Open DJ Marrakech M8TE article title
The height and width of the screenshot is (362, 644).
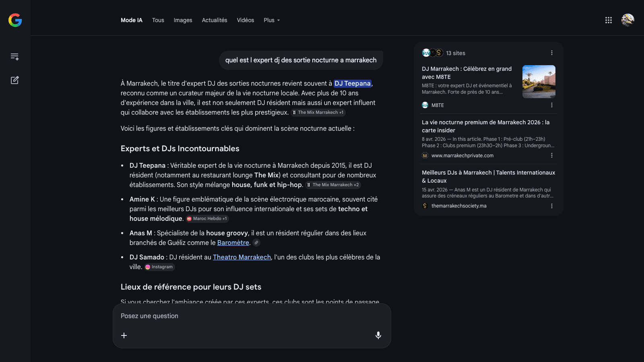(467, 73)
